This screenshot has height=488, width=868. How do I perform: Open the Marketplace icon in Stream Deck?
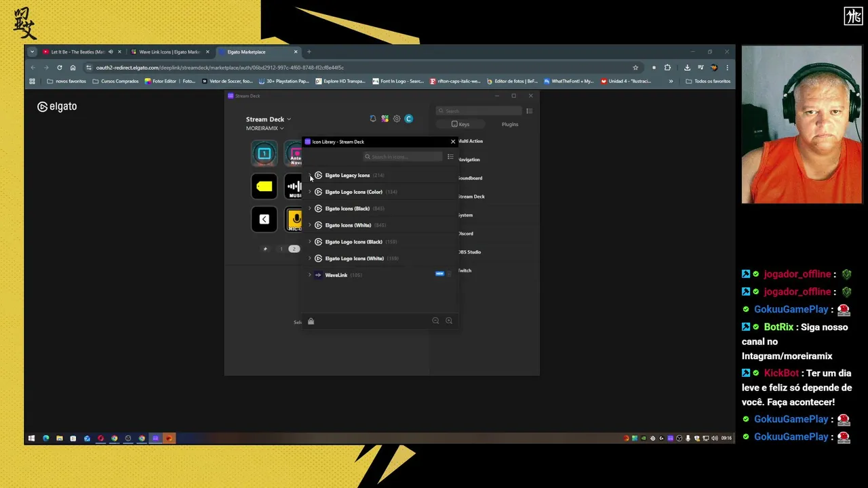(x=385, y=119)
